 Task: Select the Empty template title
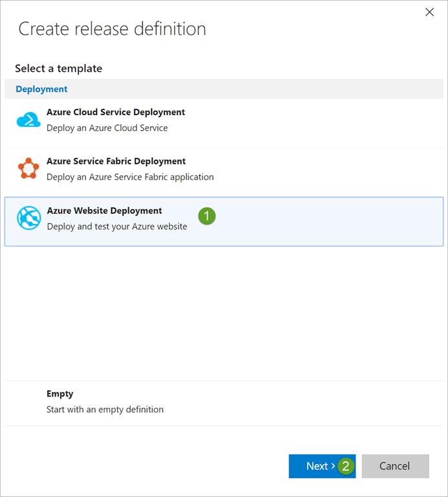60,393
